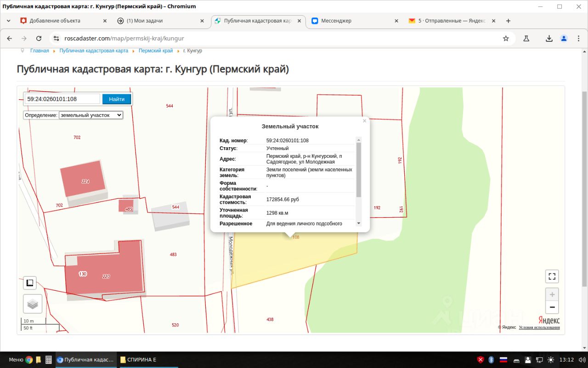Close the land parcel info popup
The image size is (588, 368).
click(x=365, y=121)
